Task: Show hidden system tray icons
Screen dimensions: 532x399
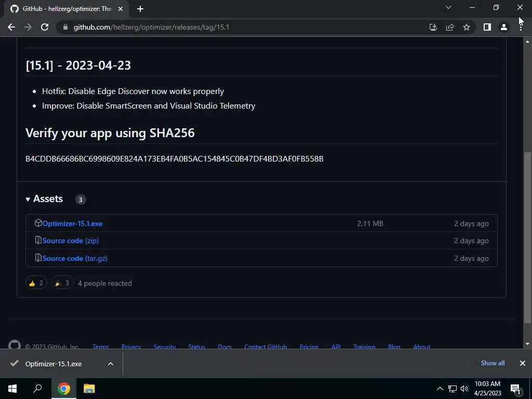Action: [440, 389]
